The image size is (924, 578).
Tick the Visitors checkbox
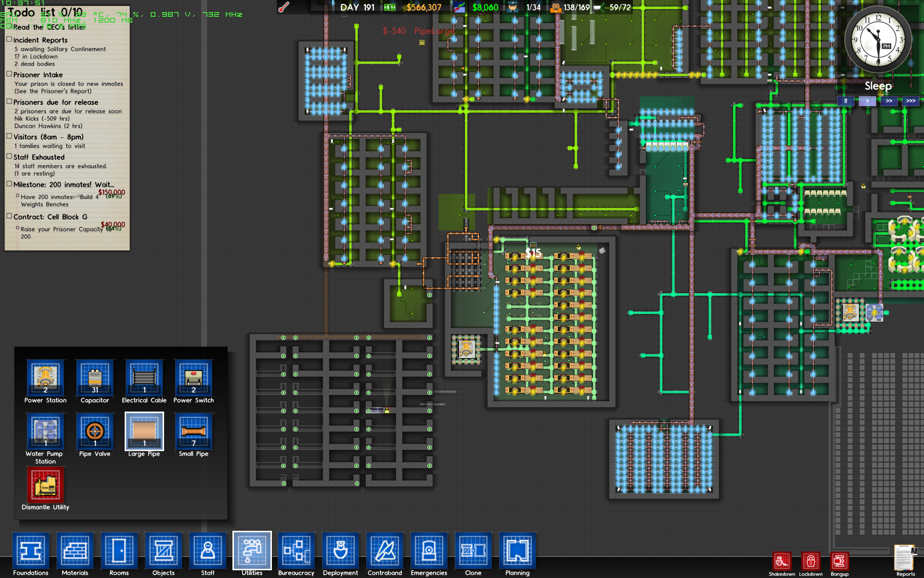coord(9,136)
